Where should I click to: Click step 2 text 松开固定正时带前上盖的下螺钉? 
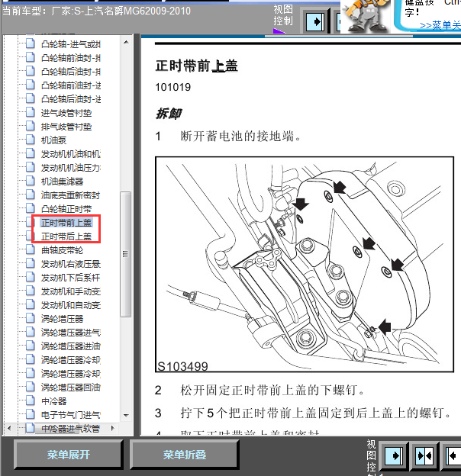pos(272,390)
